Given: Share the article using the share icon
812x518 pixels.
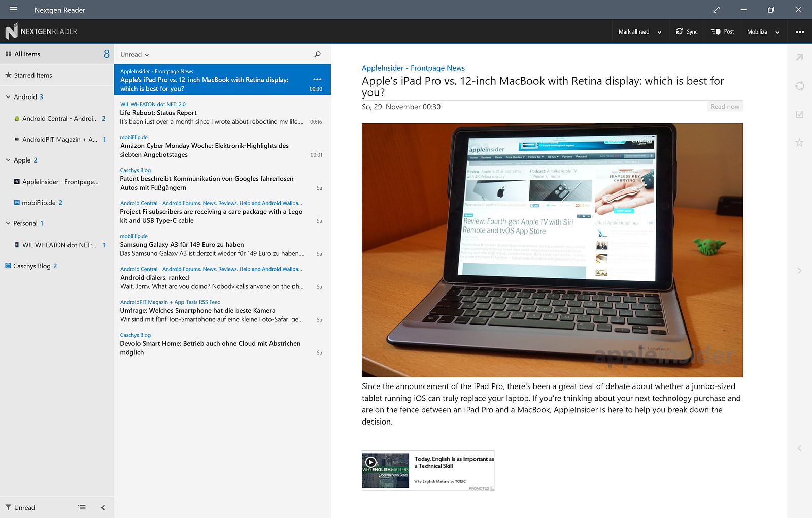Looking at the screenshot, I should [800, 86].
